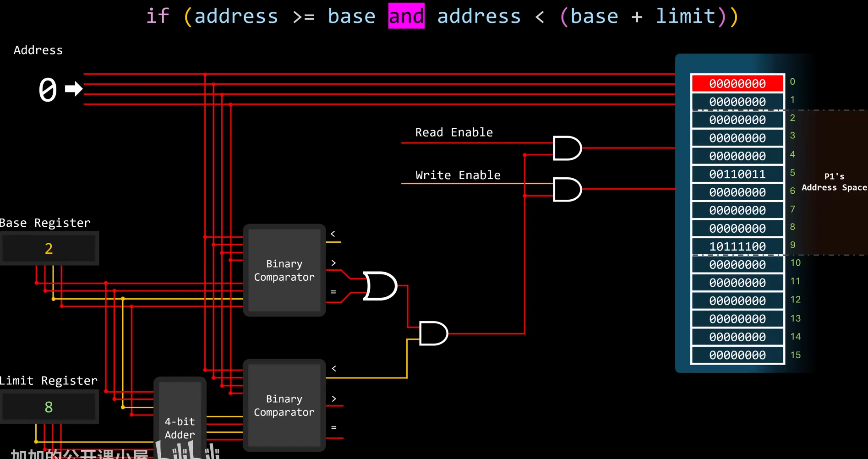Click the memory cell containing 10111100
The height and width of the screenshot is (459, 868).
click(x=737, y=246)
